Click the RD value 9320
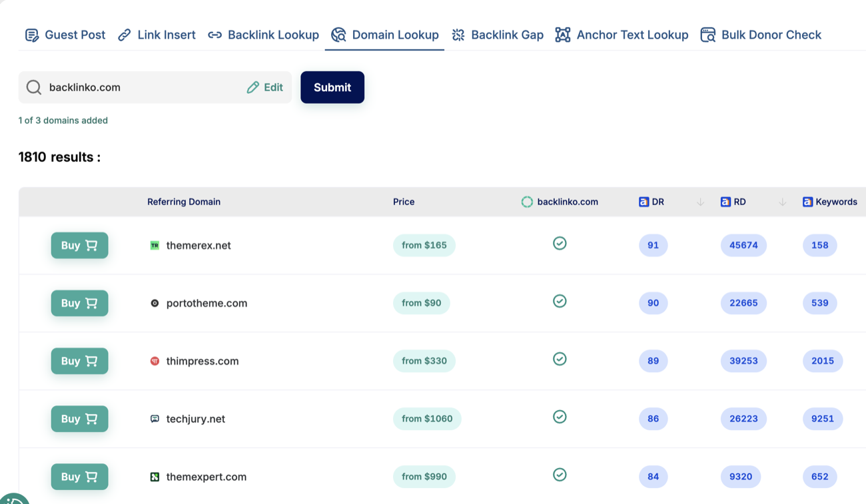The image size is (866, 504). tap(741, 477)
